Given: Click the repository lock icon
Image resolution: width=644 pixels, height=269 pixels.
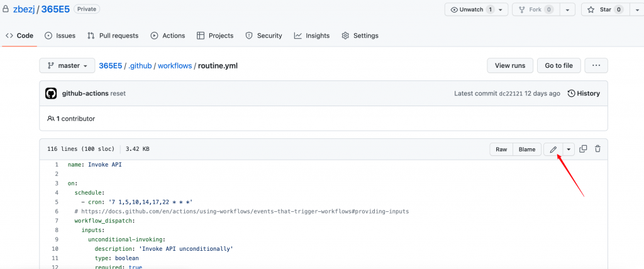Looking at the screenshot, I should [x=6, y=9].
